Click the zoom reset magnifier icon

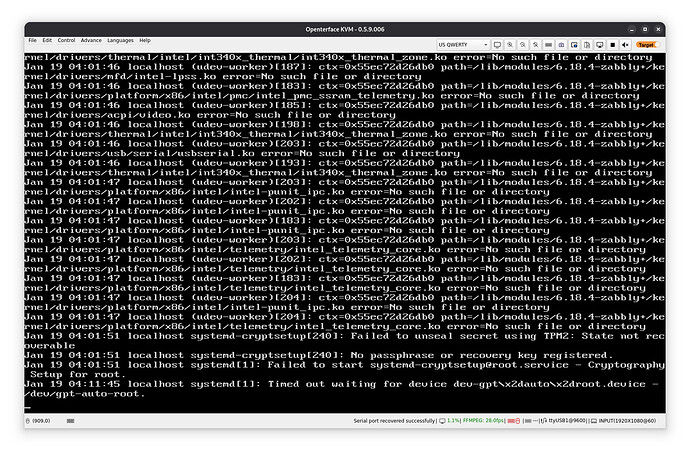[536, 44]
